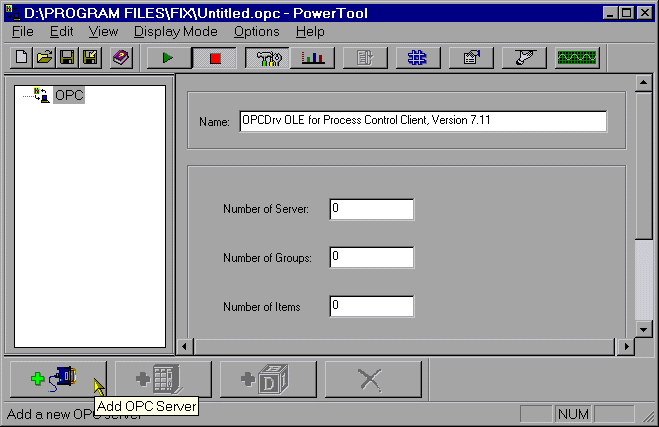This screenshot has width=659, height=427.
Task: Click the blue grid datablock toolbar icon
Action: coord(419,58)
